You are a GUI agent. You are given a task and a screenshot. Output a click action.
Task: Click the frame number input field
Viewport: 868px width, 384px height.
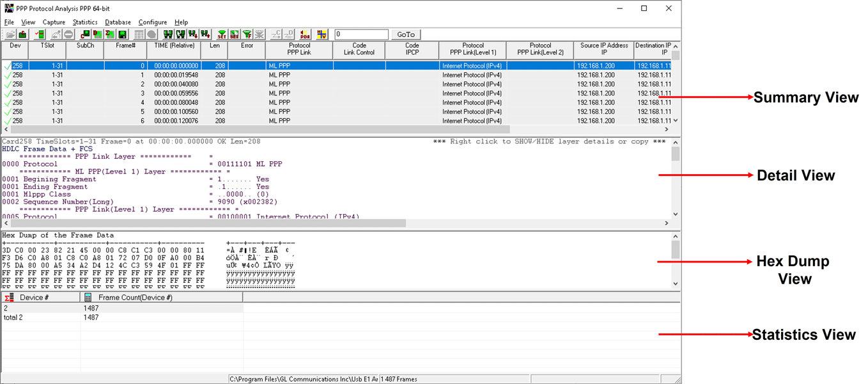tap(361, 35)
